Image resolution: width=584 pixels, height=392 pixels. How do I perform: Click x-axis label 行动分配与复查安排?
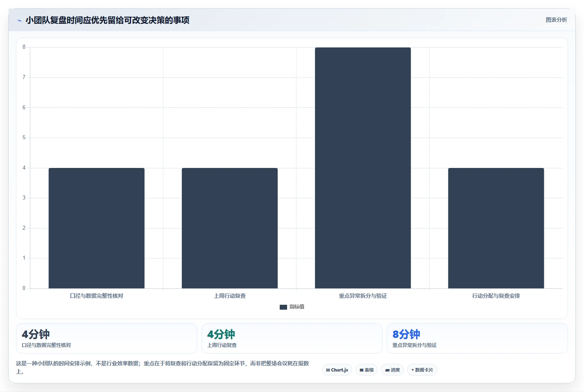click(496, 296)
